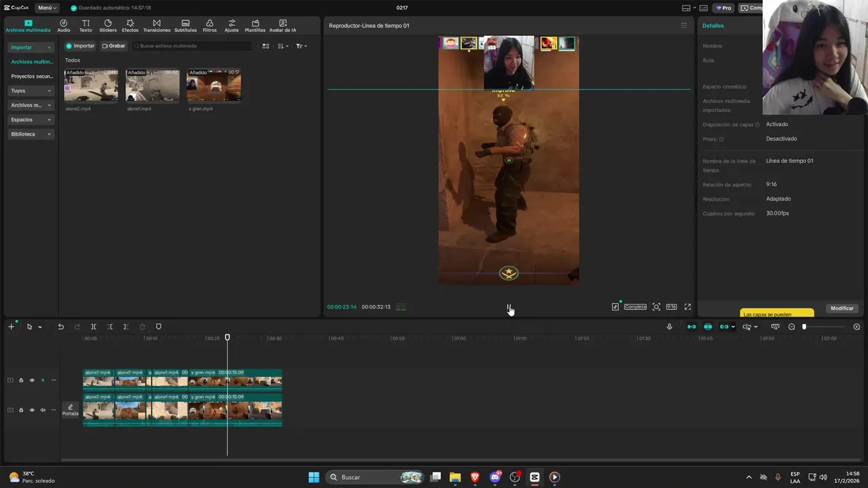Expand the Tuyos section
The width and height of the screenshot is (868, 488).
tap(31, 91)
